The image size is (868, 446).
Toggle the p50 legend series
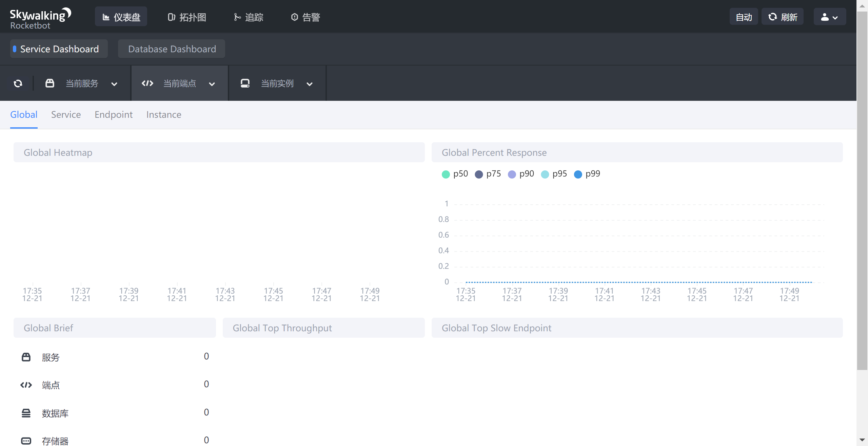tap(455, 174)
